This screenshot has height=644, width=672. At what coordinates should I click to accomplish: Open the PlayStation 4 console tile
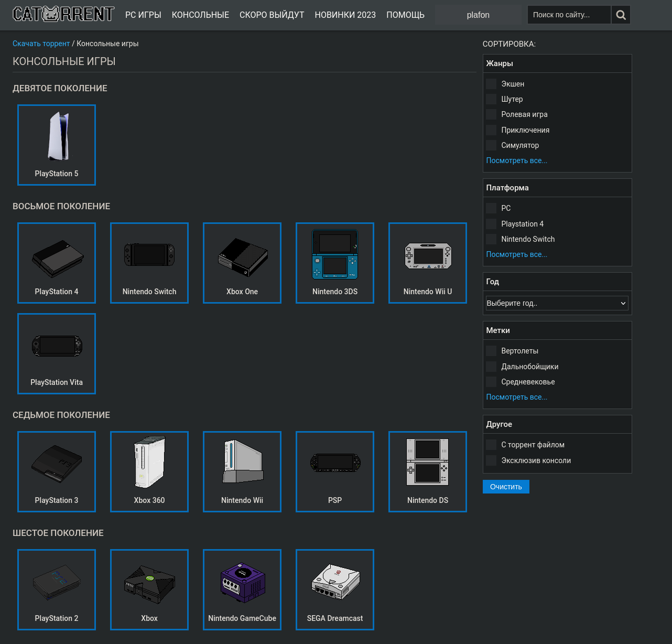[x=57, y=263]
